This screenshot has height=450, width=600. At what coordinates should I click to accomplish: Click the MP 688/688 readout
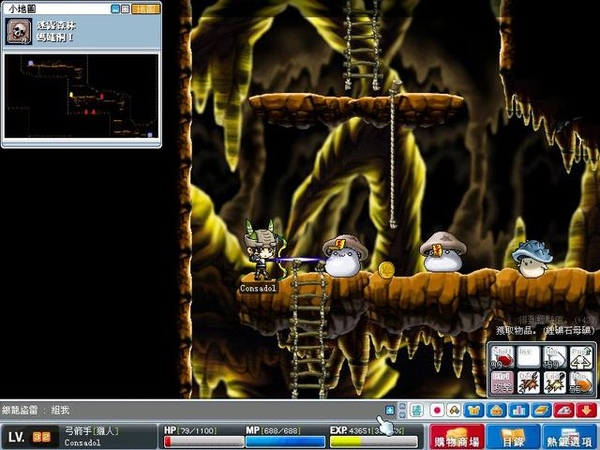click(x=280, y=431)
